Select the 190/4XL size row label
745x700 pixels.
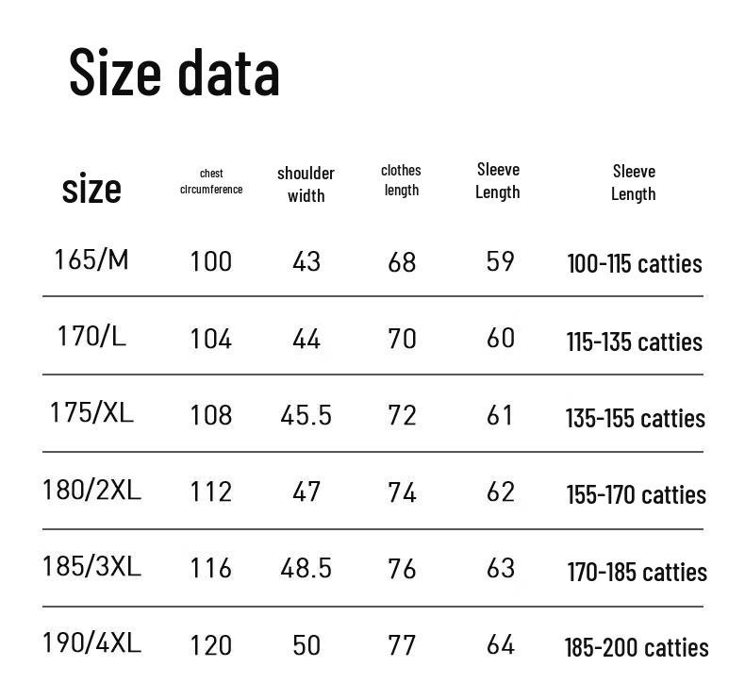click(x=91, y=643)
